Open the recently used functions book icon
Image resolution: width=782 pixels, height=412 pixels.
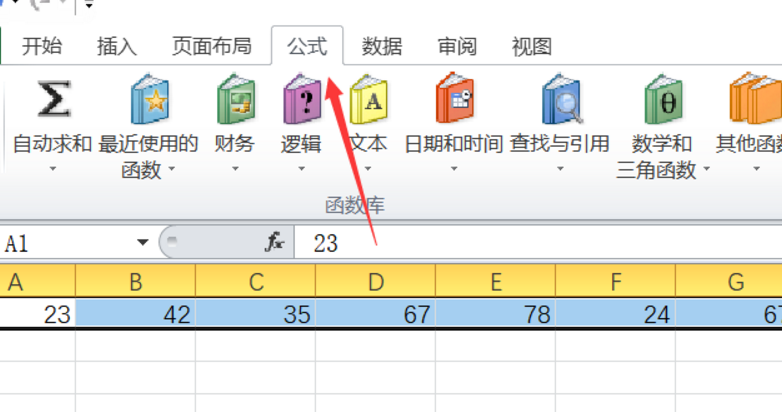click(x=150, y=99)
